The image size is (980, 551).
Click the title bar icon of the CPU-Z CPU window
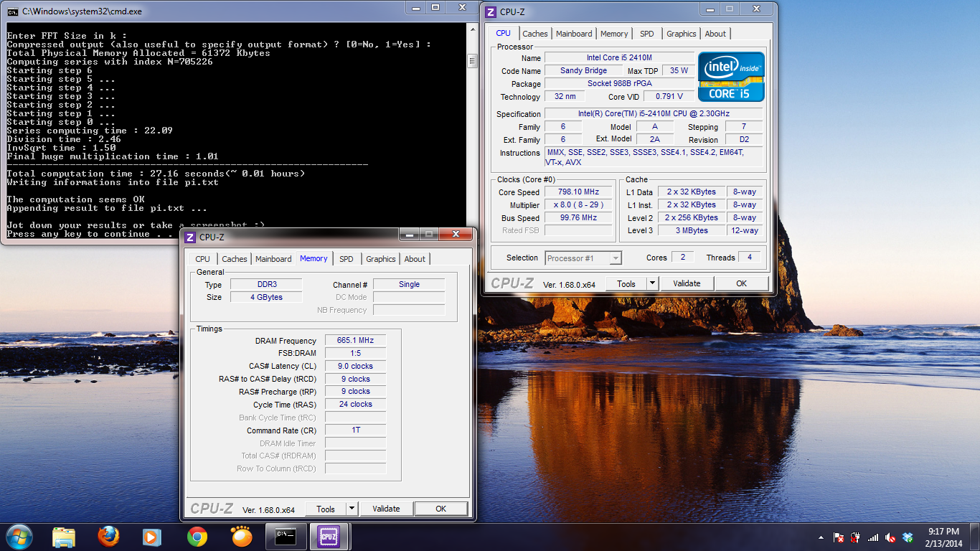[x=491, y=11]
